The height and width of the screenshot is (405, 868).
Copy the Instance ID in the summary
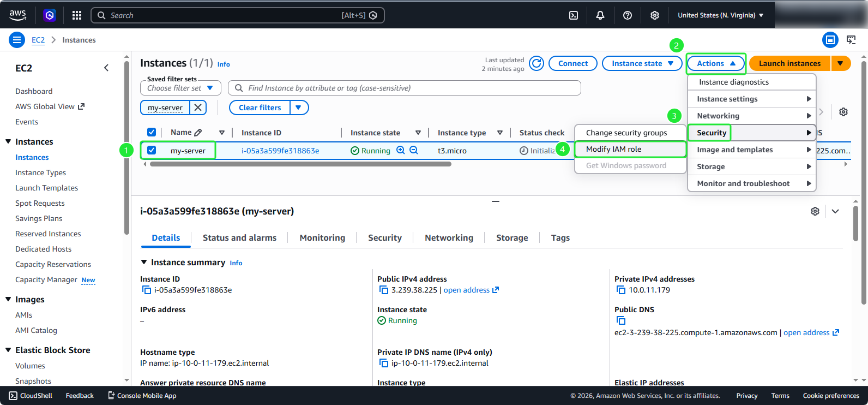pyautogui.click(x=147, y=290)
